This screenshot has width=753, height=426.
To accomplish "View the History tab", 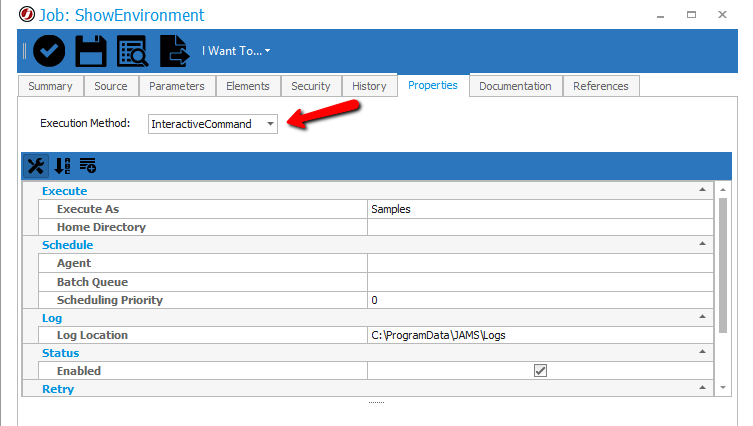I will click(369, 86).
